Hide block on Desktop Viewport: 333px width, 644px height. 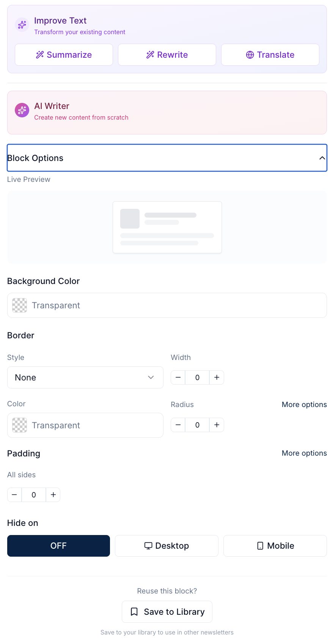coord(166,546)
